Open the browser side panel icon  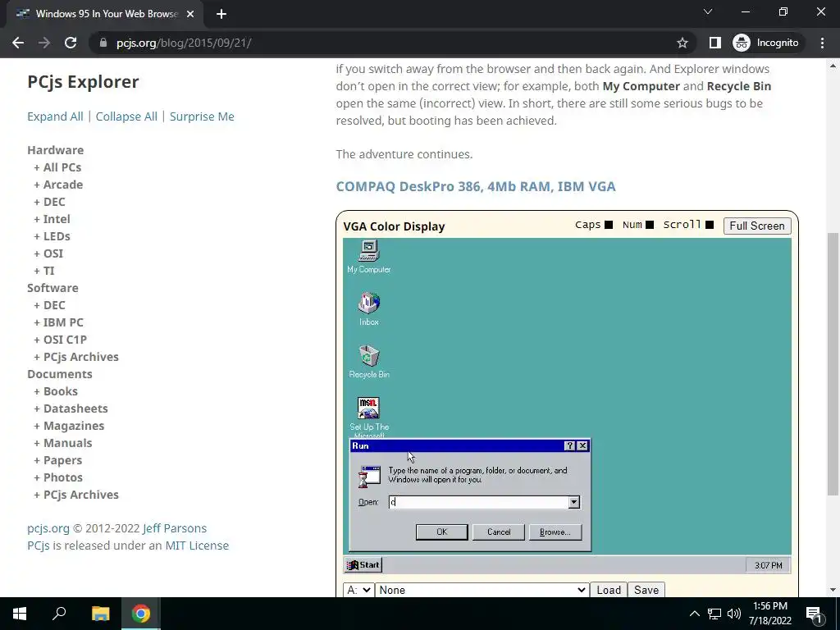[x=714, y=43]
